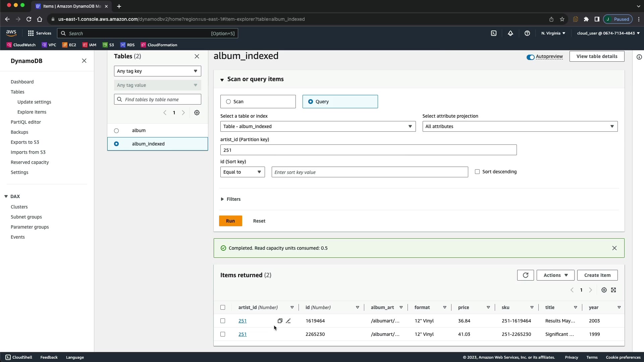Select the album table radio button
The width and height of the screenshot is (644, 362).
pos(116,131)
